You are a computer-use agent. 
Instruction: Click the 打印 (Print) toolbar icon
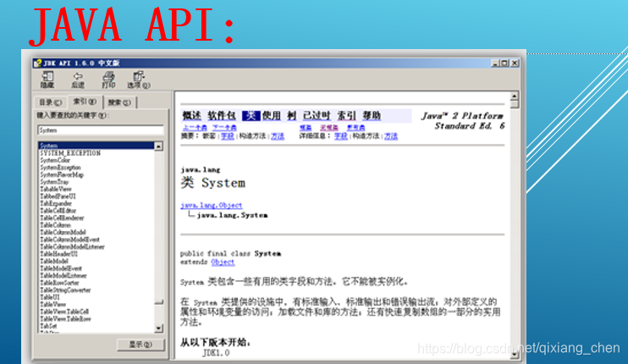108,80
